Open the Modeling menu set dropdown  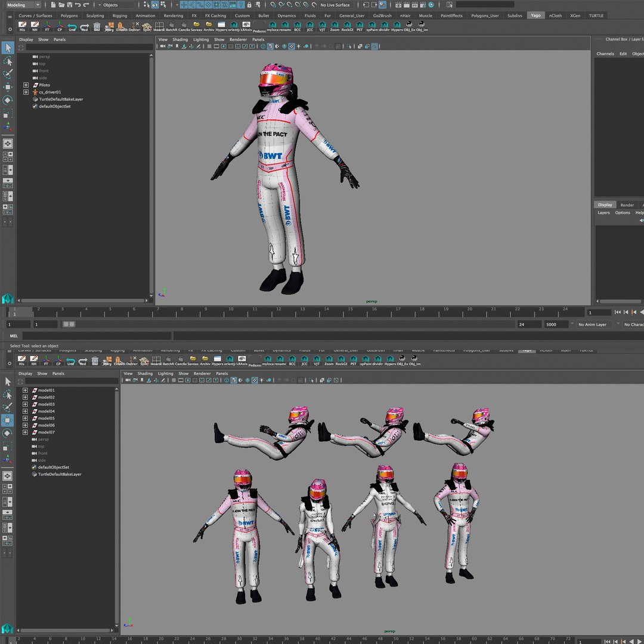(x=23, y=5)
